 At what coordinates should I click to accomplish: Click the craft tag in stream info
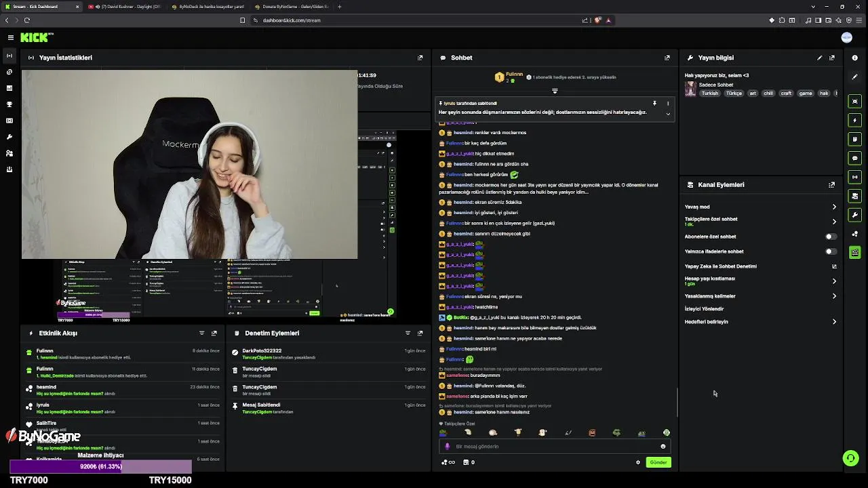tap(786, 94)
